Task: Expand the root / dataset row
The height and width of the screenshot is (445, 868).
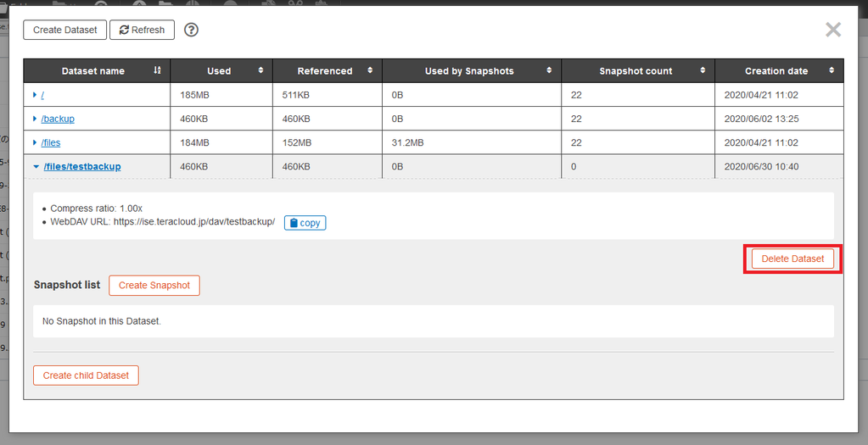Action: (35, 95)
